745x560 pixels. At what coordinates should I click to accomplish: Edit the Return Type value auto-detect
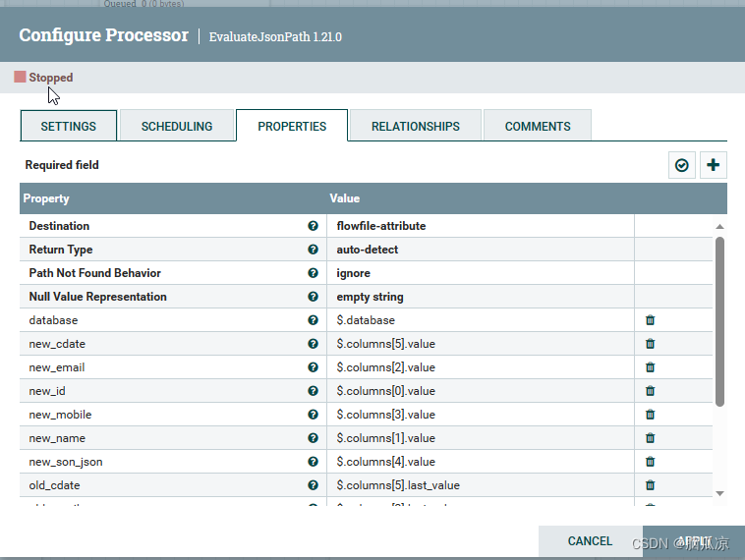pos(481,250)
